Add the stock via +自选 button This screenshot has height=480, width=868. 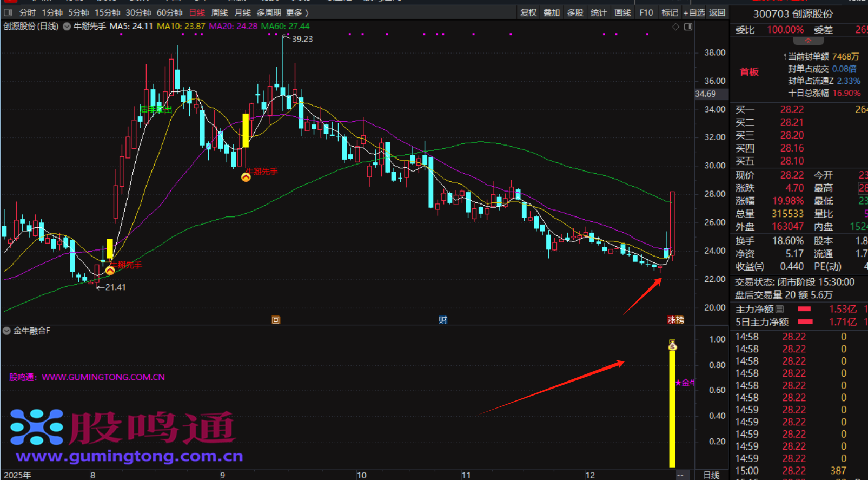tap(694, 12)
